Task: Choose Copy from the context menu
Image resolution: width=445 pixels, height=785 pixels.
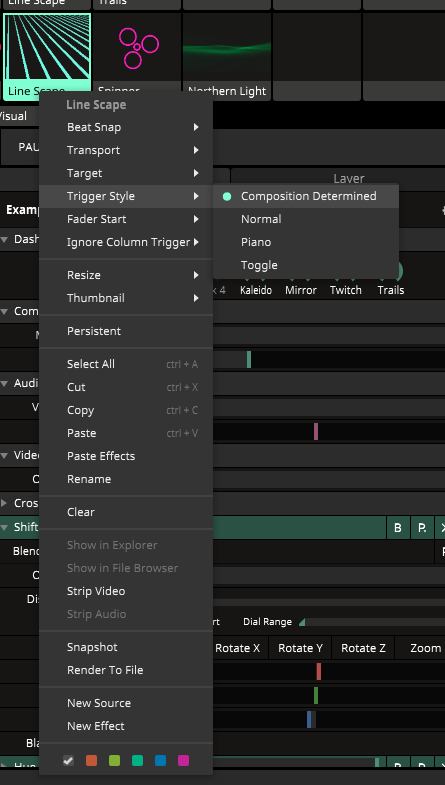Action: [126, 411]
